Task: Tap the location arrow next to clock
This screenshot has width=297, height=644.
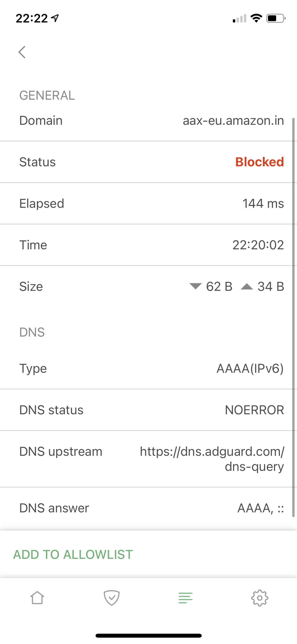Action: [54, 18]
